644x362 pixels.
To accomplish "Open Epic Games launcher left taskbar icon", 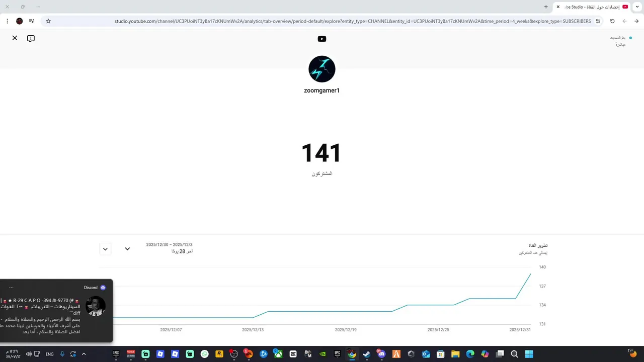I will click(116, 354).
